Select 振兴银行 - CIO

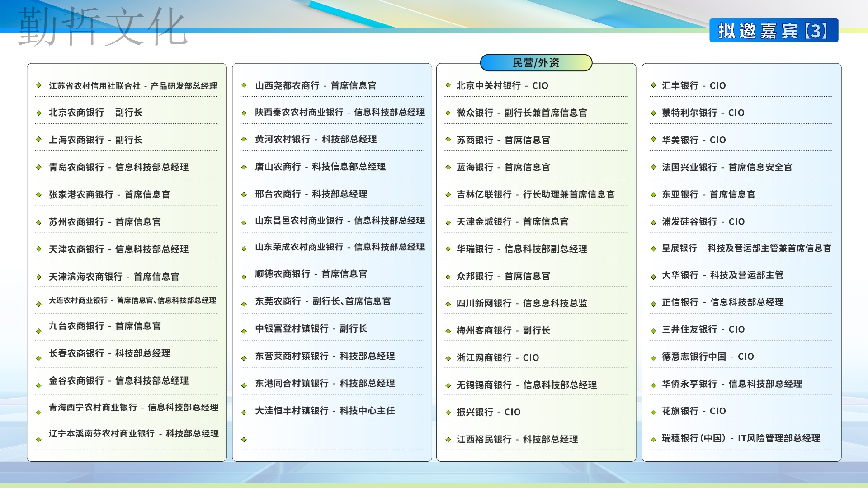[x=489, y=412]
